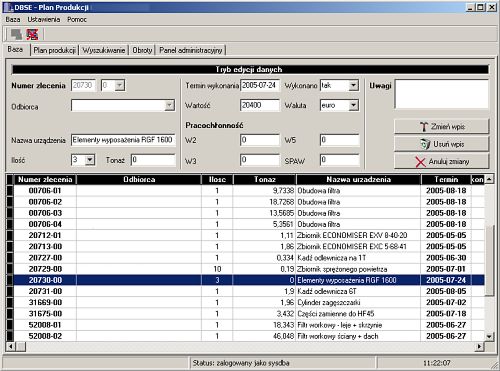Click the SPAW input field
This screenshot has height=371, width=500.
point(339,160)
